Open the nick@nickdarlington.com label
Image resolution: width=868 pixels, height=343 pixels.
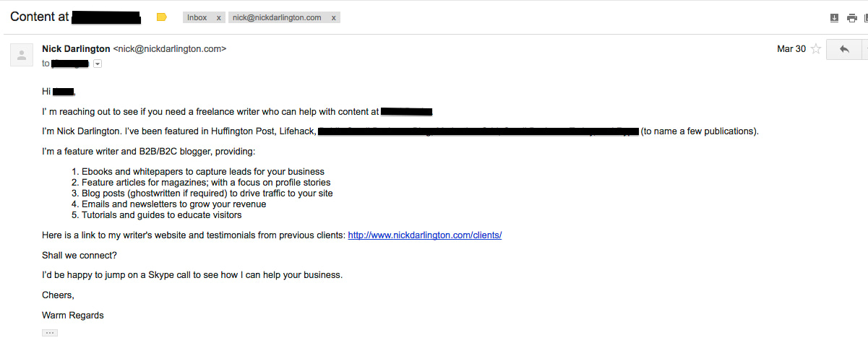(x=277, y=17)
